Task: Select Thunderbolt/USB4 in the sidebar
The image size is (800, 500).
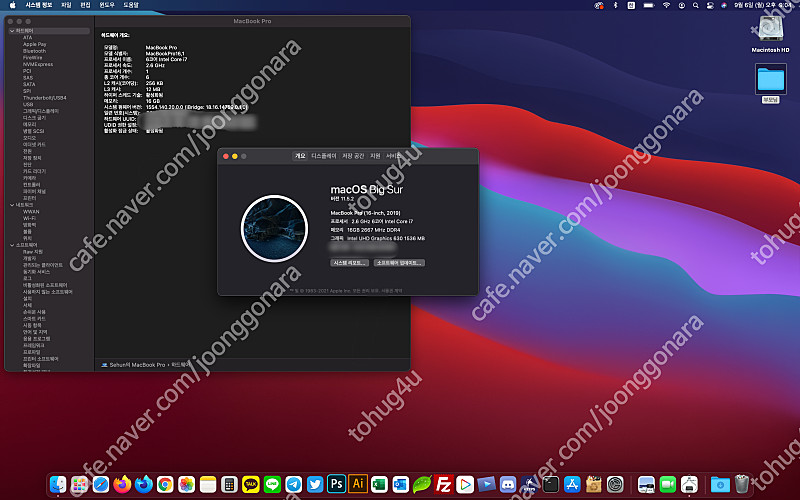Action: 43,97
